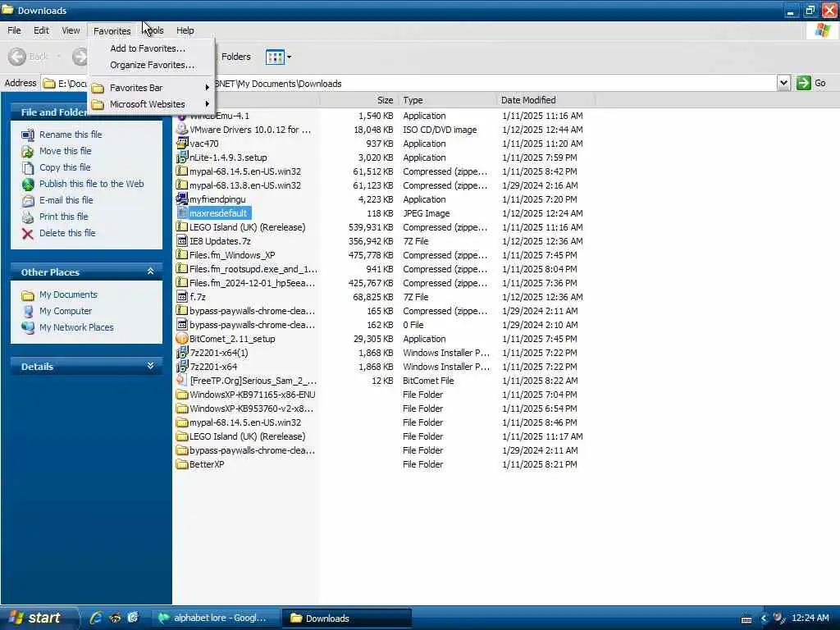Choose Organize Favorites menu entry

(152, 65)
